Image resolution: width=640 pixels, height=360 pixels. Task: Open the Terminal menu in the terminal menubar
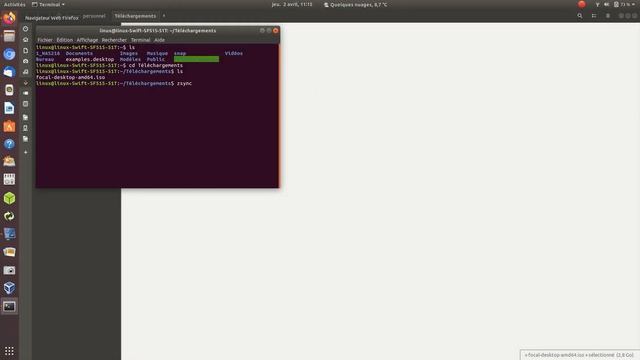(x=140, y=40)
